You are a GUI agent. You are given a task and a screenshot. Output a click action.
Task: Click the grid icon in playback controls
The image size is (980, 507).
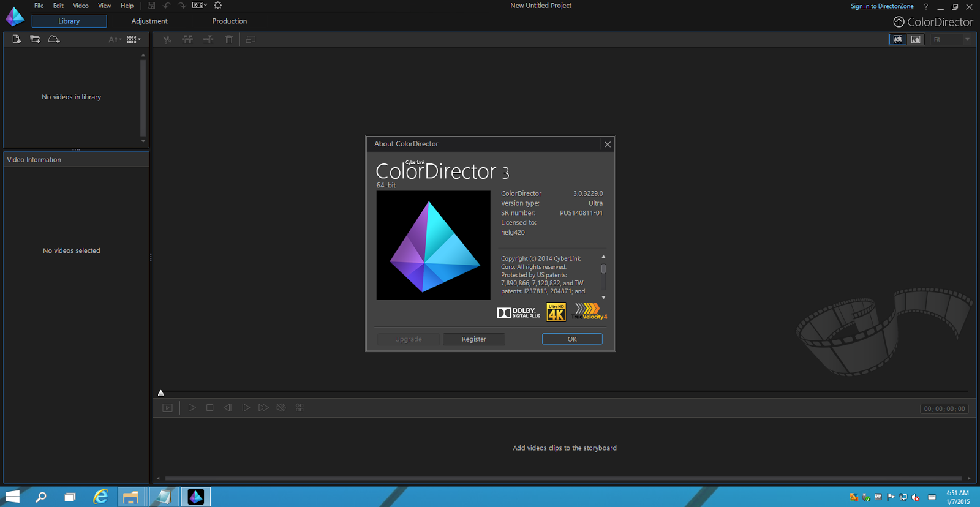(300, 408)
